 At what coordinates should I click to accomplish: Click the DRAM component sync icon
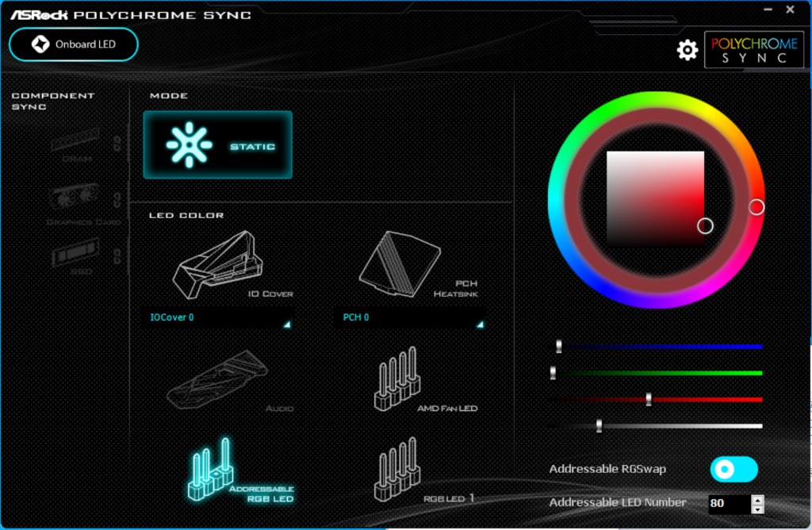(76, 141)
